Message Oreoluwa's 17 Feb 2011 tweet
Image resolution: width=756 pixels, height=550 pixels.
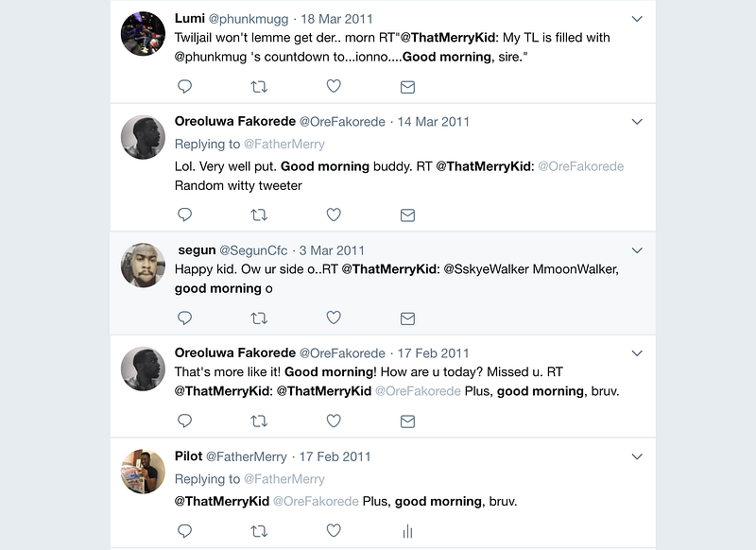pyautogui.click(x=407, y=421)
